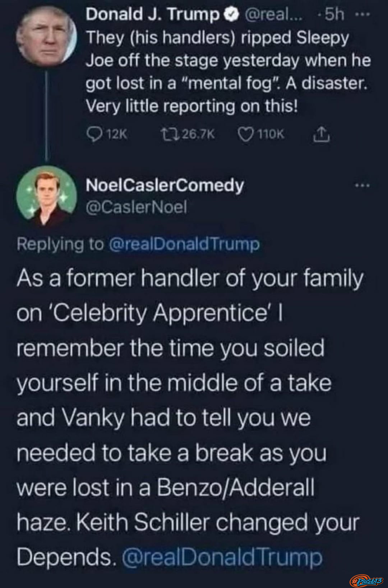Click the @CaslerNoel handle
The image size is (388, 588).
136,207
